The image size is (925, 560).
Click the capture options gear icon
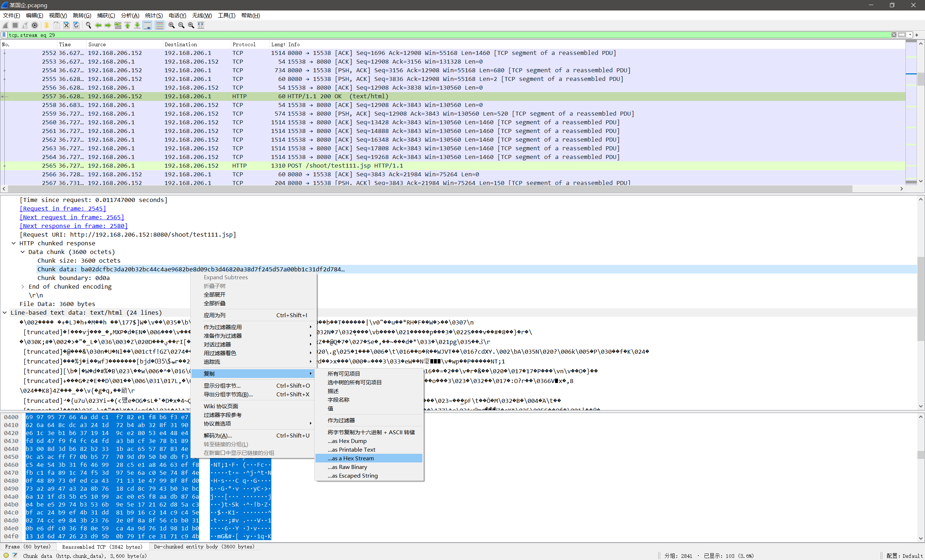(35, 25)
